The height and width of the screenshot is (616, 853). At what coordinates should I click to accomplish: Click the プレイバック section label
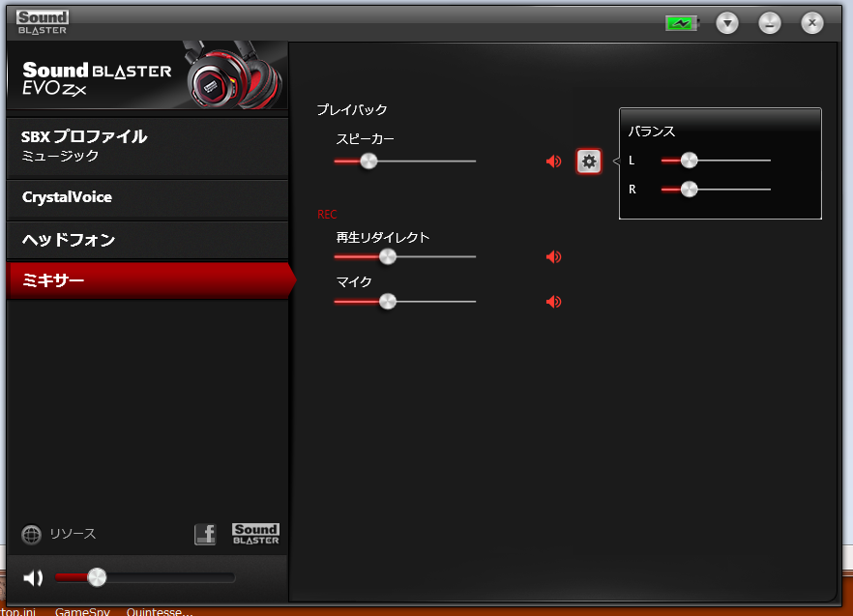click(x=352, y=110)
